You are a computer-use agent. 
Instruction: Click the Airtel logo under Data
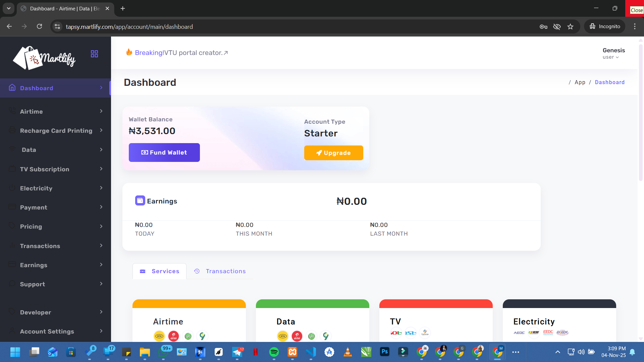pyautogui.click(x=297, y=336)
